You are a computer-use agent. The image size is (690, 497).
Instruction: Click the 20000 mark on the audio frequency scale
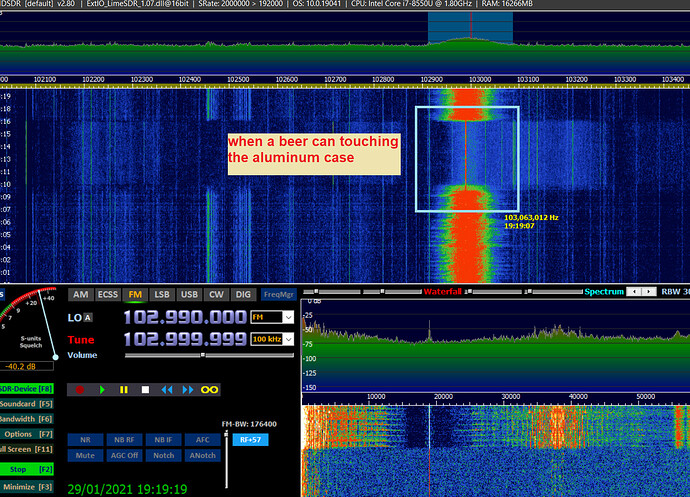pos(443,397)
